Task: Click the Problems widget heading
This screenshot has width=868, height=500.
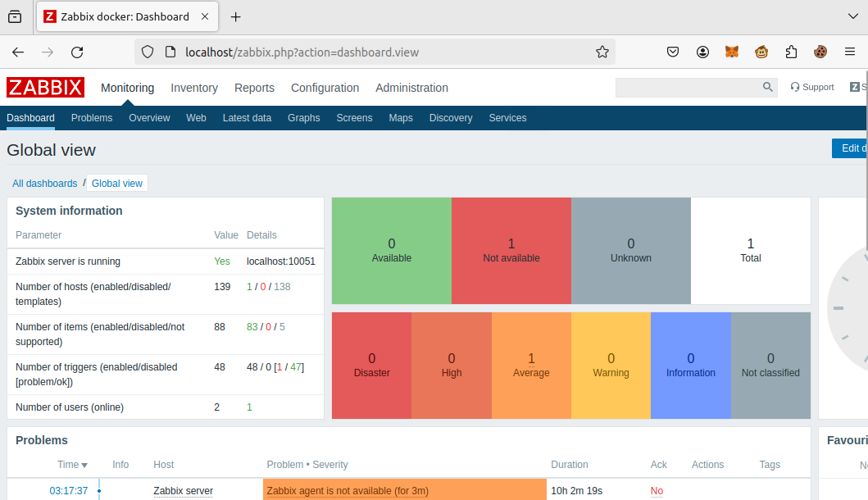Action: tap(42, 440)
